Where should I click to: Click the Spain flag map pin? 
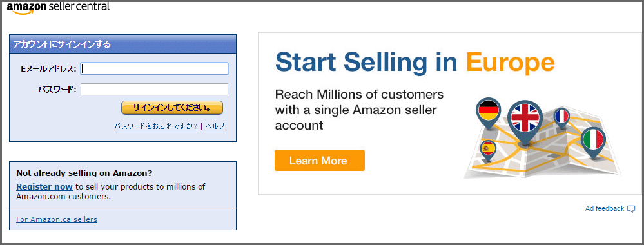488,150
